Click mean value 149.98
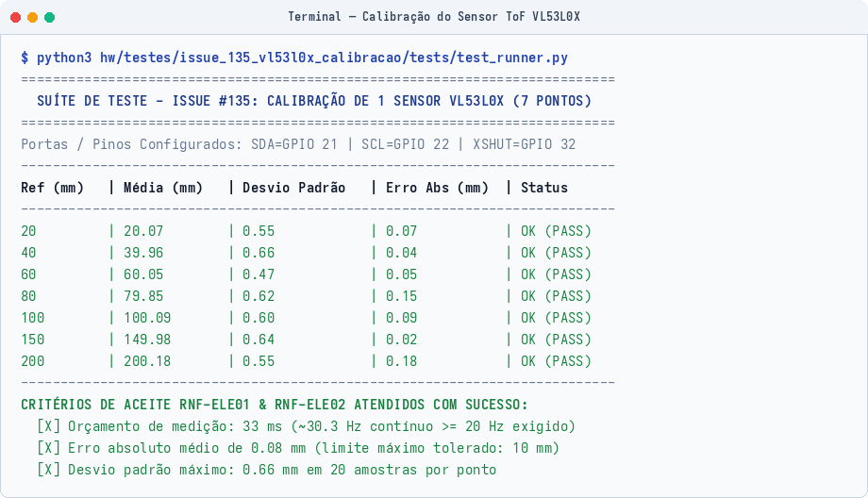 [147, 340]
